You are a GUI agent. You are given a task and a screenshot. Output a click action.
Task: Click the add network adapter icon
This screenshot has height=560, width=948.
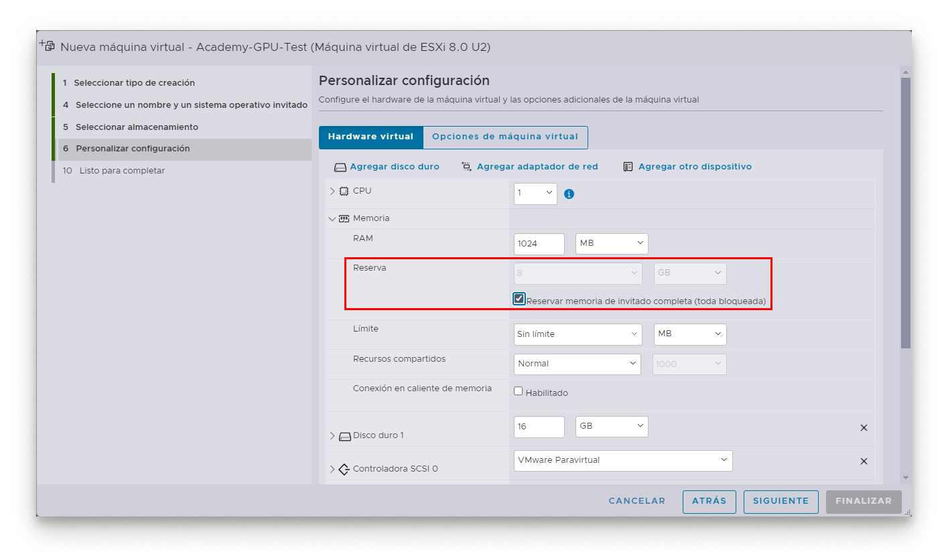point(467,167)
